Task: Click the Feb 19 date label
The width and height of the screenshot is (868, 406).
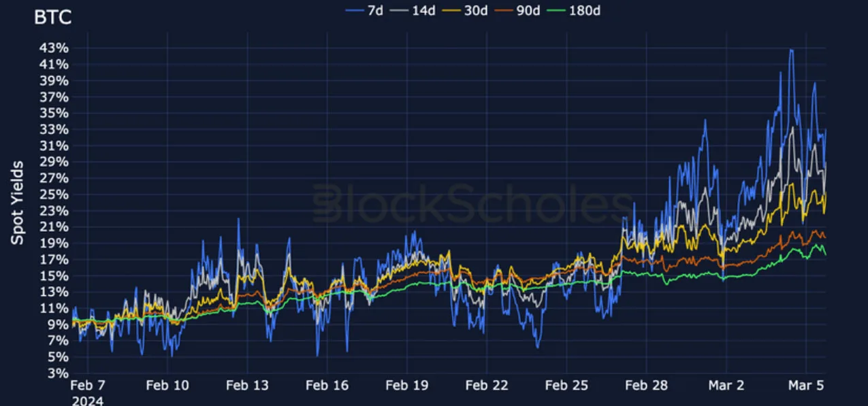Action: (x=407, y=386)
